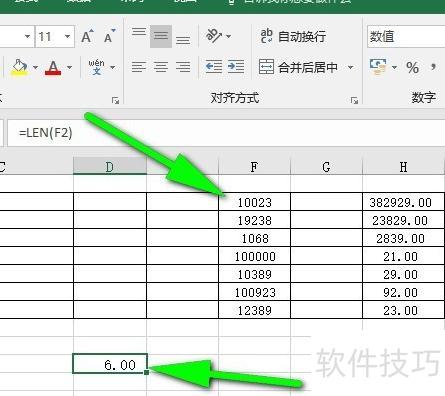This screenshot has width=445, height=396.
Task: Open the phonetic guide dropdown arrow
Action: point(113,67)
